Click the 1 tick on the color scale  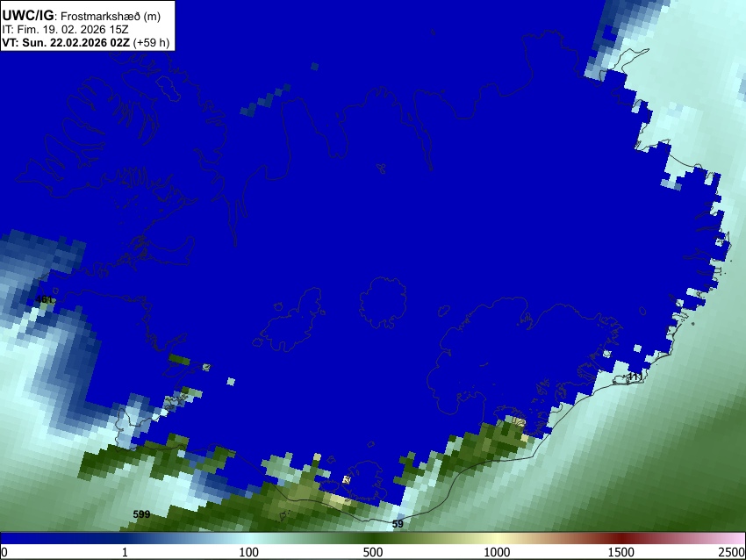(x=125, y=552)
